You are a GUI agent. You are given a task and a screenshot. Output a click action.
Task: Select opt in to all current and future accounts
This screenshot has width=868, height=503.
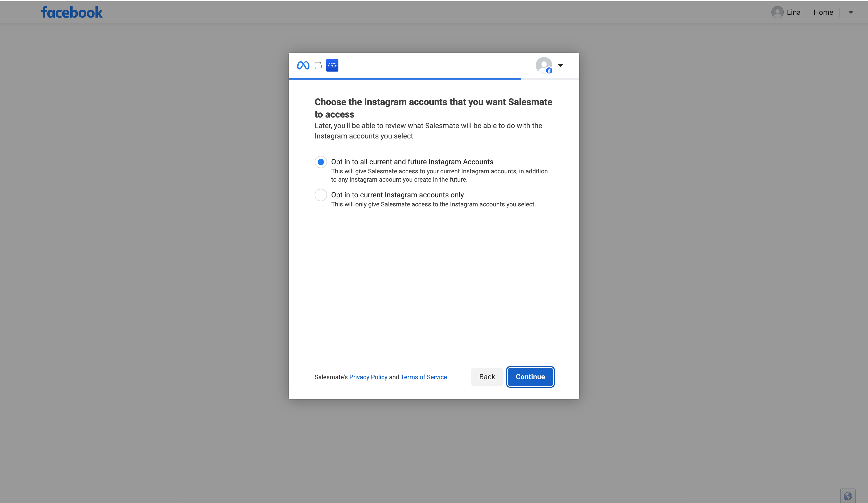(321, 162)
